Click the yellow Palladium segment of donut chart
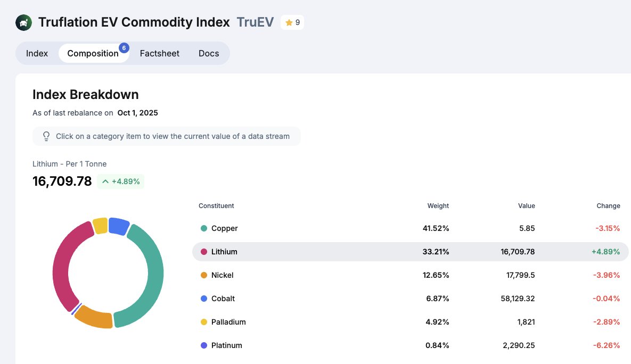The image size is (631, 364). point(100,226)
